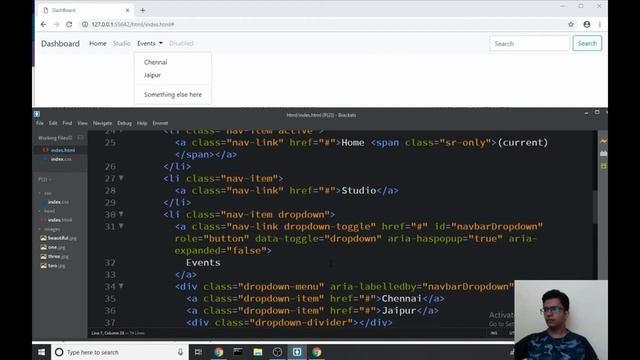Collapse code fold arrow at line 30
This screenshot has width=640, height=360.
pyautogui.click(x=121, y=214)
